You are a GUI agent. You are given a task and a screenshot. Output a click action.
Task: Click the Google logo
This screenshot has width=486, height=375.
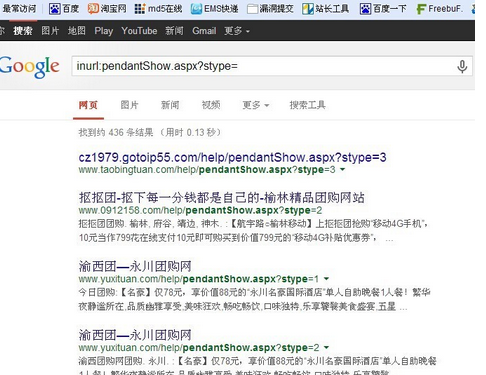(29, 67)
